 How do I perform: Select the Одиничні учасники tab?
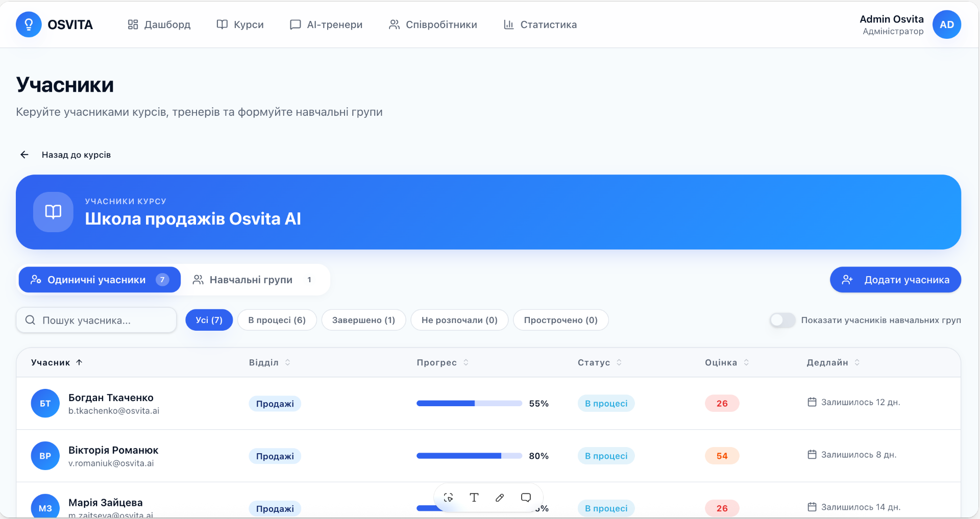[100, 280]
